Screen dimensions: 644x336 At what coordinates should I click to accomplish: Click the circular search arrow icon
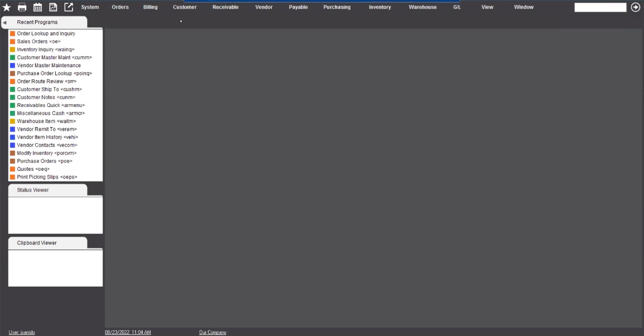click(635, 7)
